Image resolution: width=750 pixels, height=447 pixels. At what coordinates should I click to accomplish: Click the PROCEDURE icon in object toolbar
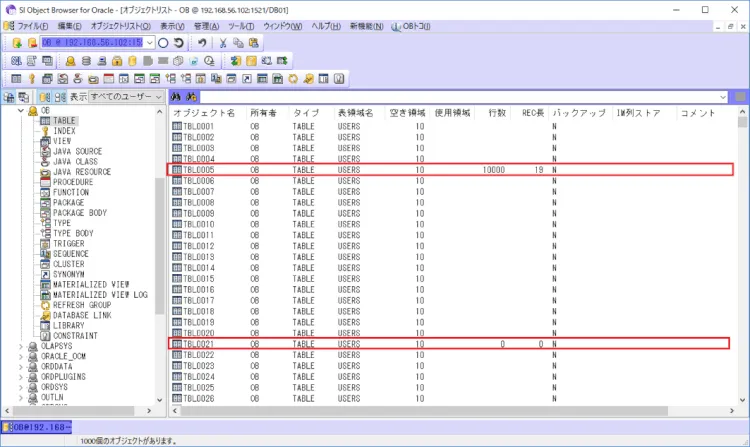[x=109, y=79]
